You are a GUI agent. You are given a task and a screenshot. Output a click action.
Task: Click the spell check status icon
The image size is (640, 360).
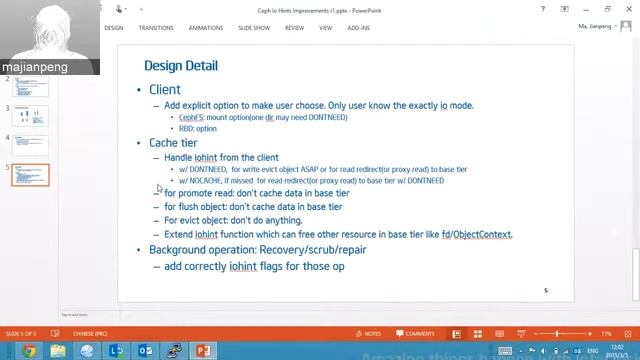(55, 333)
